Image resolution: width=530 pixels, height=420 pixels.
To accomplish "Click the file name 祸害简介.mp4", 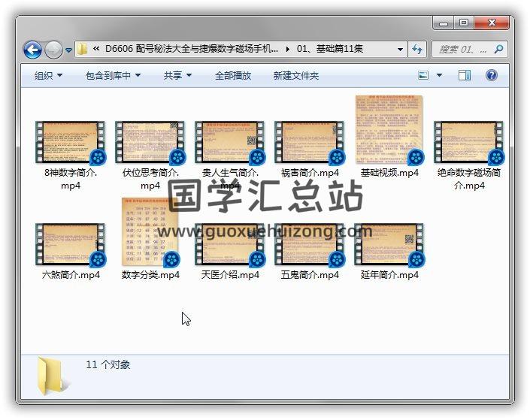I will (x=310, y=173).
